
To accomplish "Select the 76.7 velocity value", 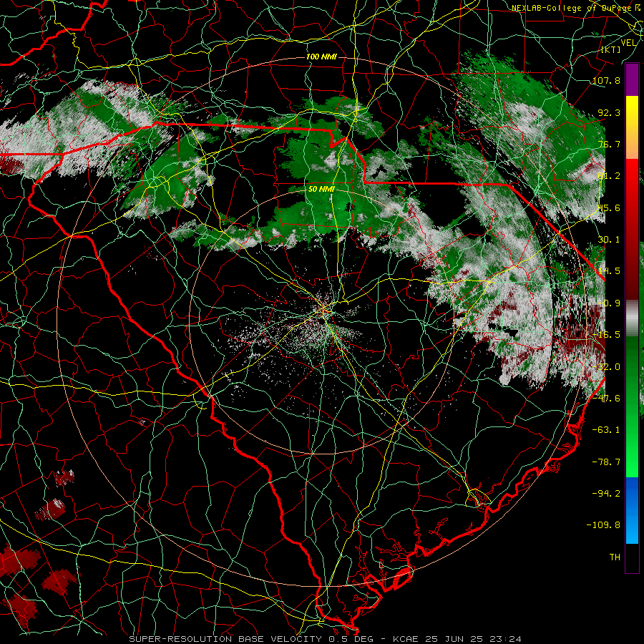I will [609, 144].
